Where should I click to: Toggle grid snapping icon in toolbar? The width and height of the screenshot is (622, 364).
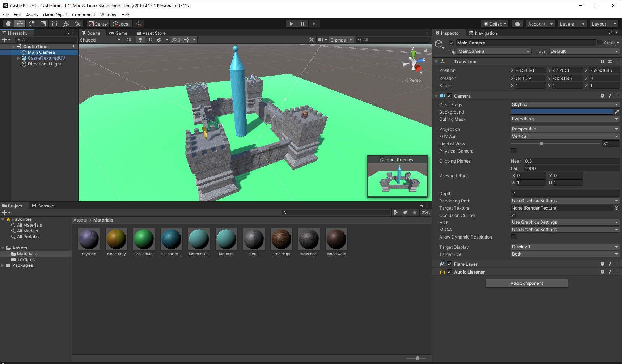coord(139,24)
